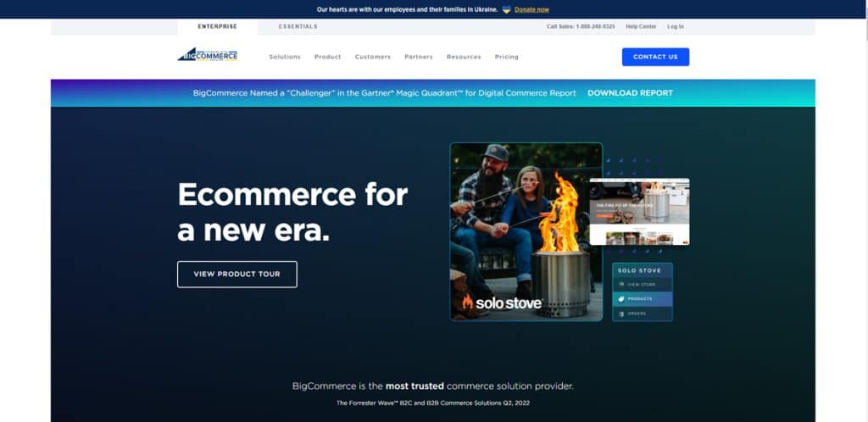868x422 pixels.
Task: Click the Orders icon in Solo Stove panel
Action: [x=621, y=314]
